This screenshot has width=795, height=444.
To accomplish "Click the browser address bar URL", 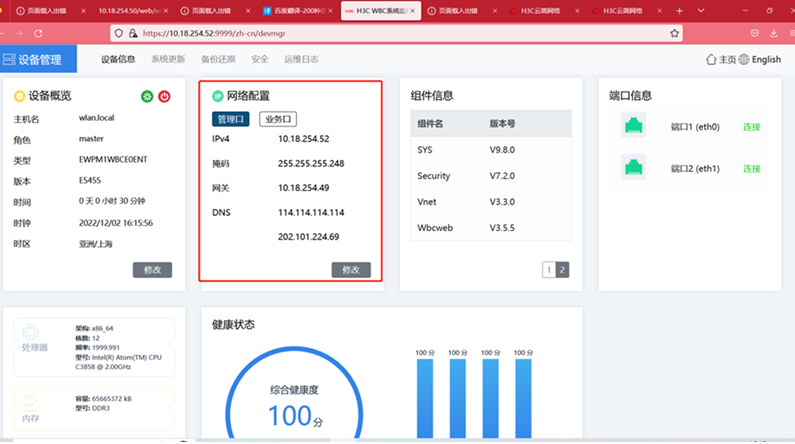I will click(x=214, y=33).
